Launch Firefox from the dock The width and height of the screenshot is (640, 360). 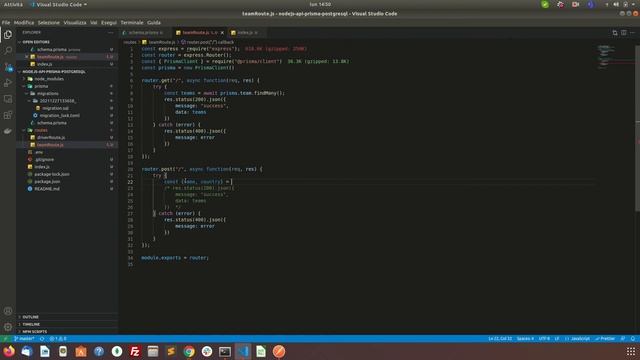click(9, 351)
